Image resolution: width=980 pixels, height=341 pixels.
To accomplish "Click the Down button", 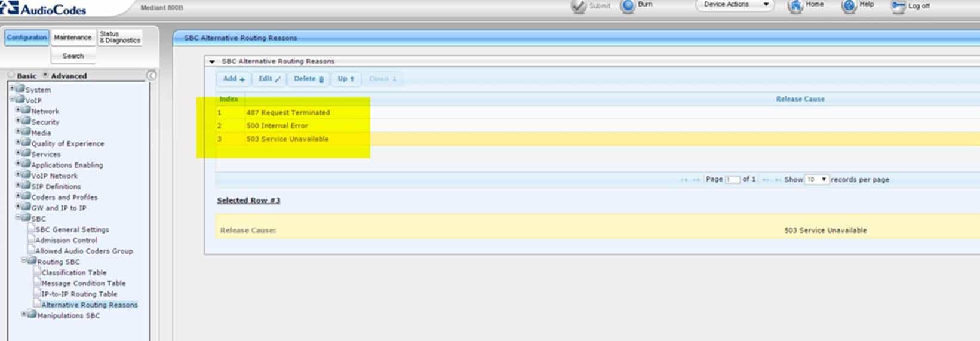I will point(382,79).
